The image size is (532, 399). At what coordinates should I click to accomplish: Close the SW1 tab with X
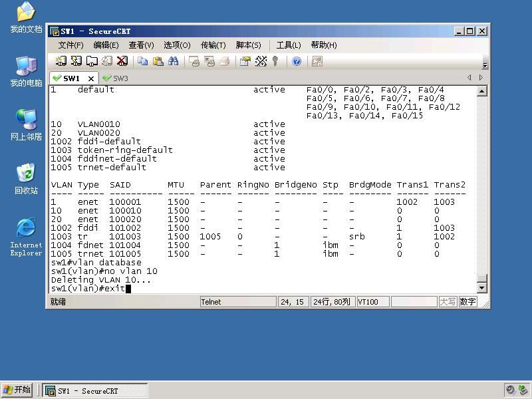point(91,78)
